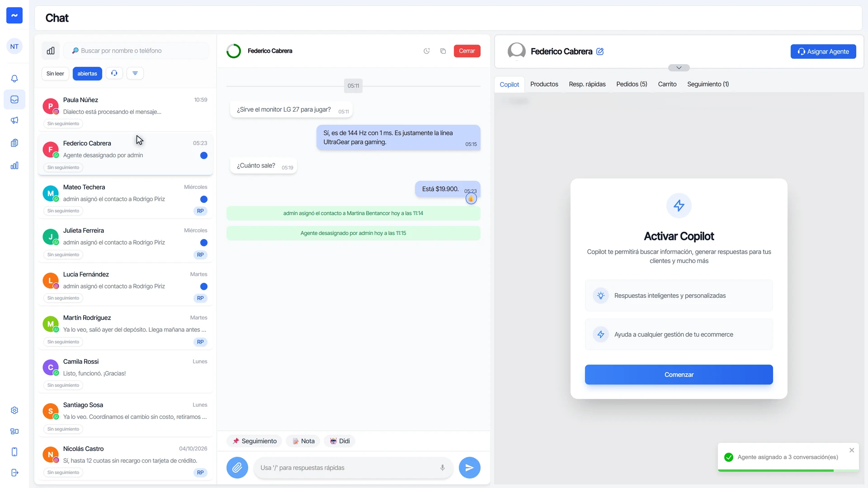Click the microphone voice message icon
The height and width of the screenshot is (488, 868).
(443, 468)
